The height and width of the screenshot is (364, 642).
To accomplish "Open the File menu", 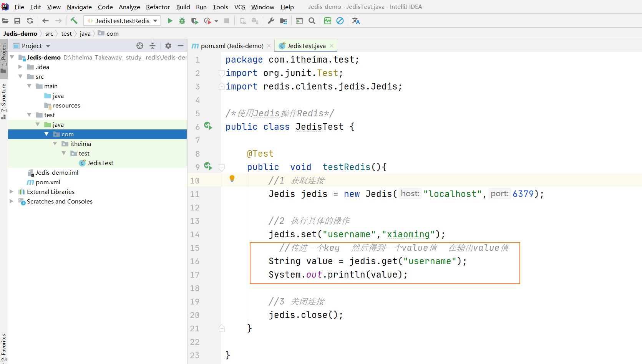I will click(x=19, y=7).
